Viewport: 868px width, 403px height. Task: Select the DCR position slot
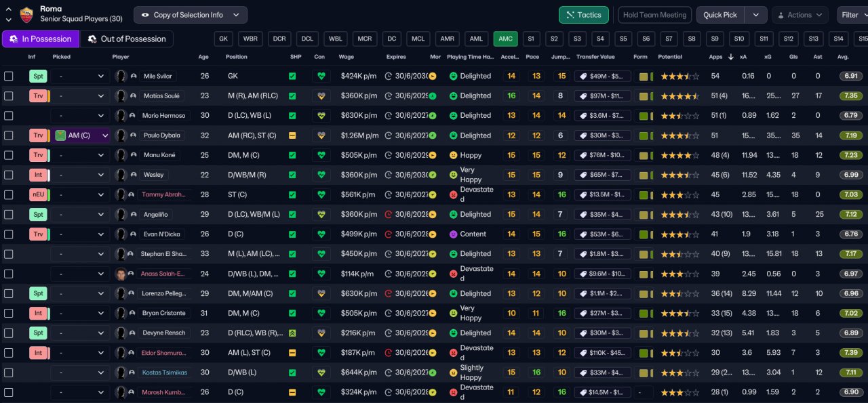[279, 39]
